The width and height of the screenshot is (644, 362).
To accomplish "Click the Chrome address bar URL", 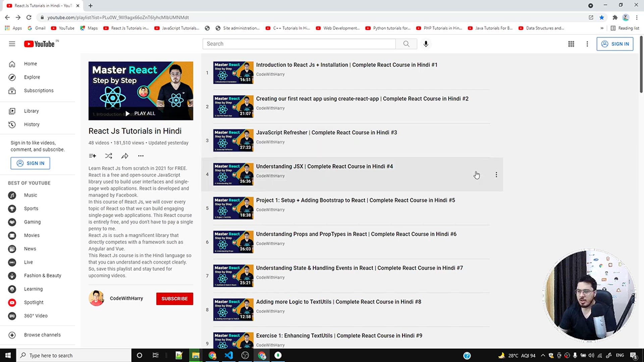I will coord(118,17).
